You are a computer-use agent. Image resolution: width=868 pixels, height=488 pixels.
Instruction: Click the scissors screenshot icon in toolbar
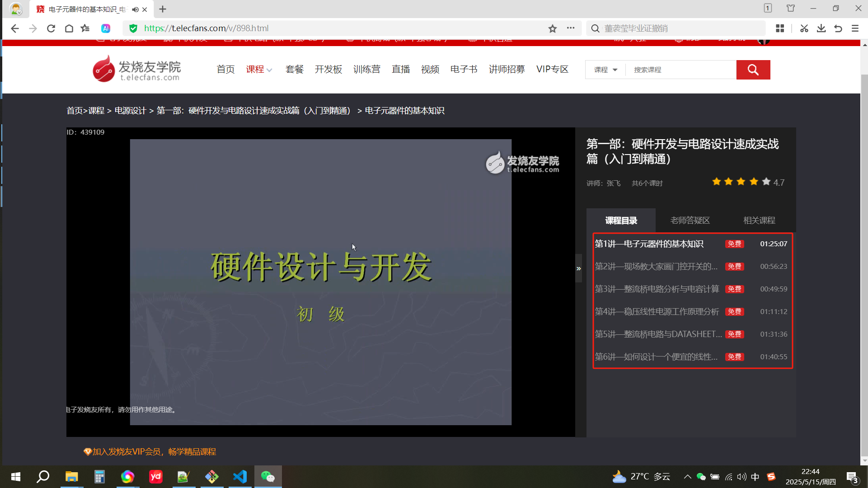tap(804, 28)
